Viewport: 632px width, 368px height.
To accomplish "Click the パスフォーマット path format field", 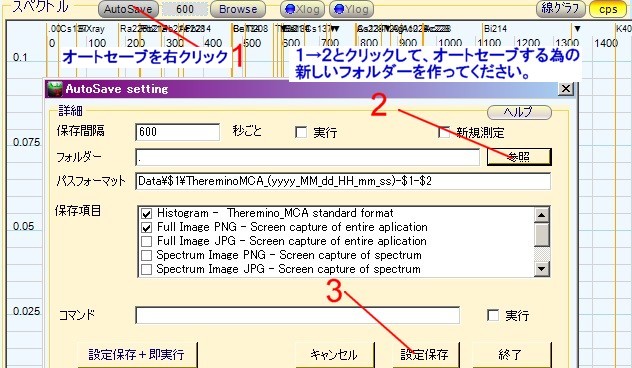I will click(x=343, y=181).
